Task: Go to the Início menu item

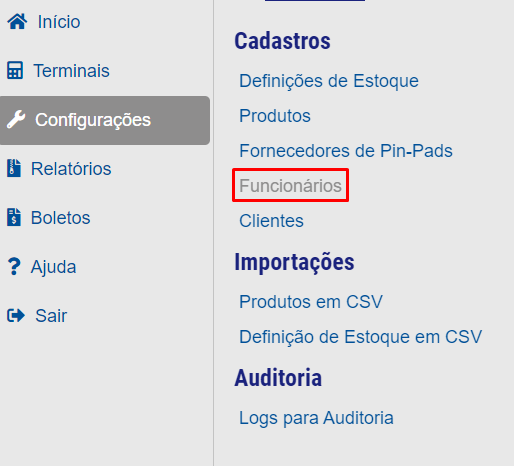Action: [x=59, y=22]
